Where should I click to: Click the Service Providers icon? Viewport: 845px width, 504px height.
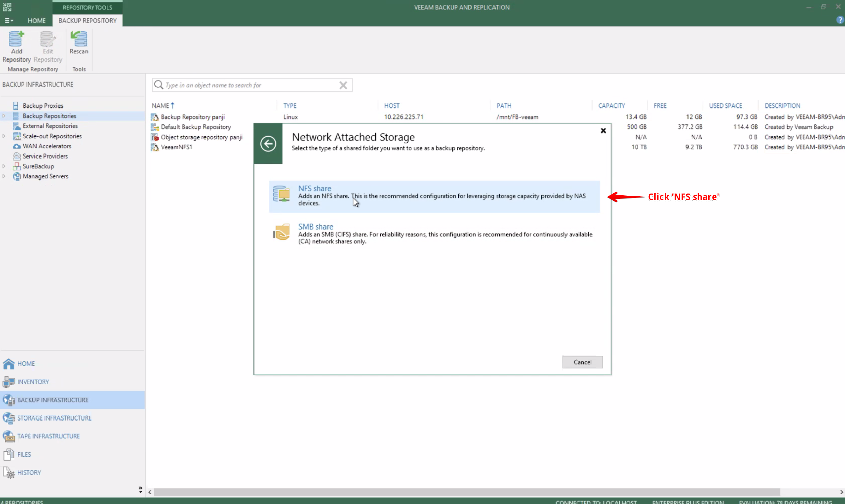[16, 156]
